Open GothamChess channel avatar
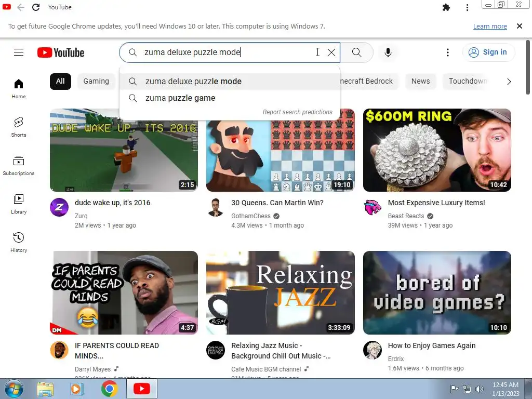Image resolution: width=532 pixels, height=399 pixels. 216,207
